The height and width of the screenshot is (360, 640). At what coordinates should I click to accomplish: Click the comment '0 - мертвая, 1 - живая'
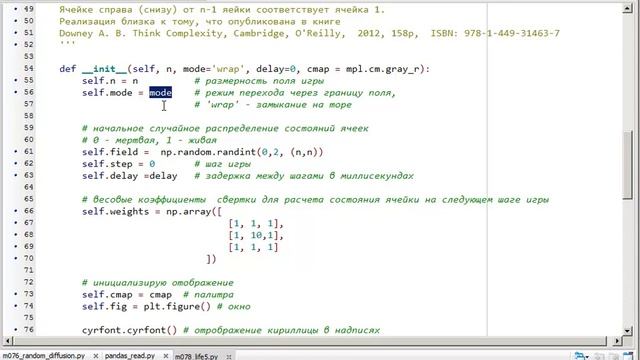click(x=155, y=140)
